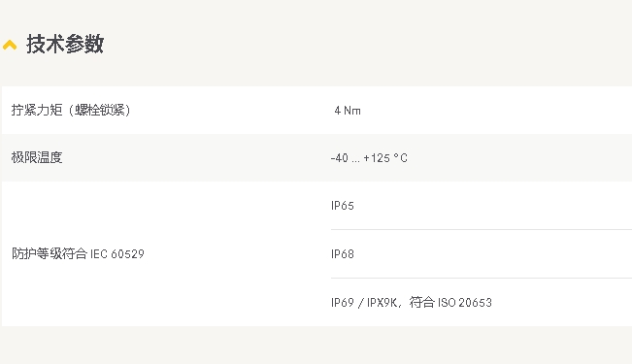Click the 技术参数 section heading

pos(65,44)
